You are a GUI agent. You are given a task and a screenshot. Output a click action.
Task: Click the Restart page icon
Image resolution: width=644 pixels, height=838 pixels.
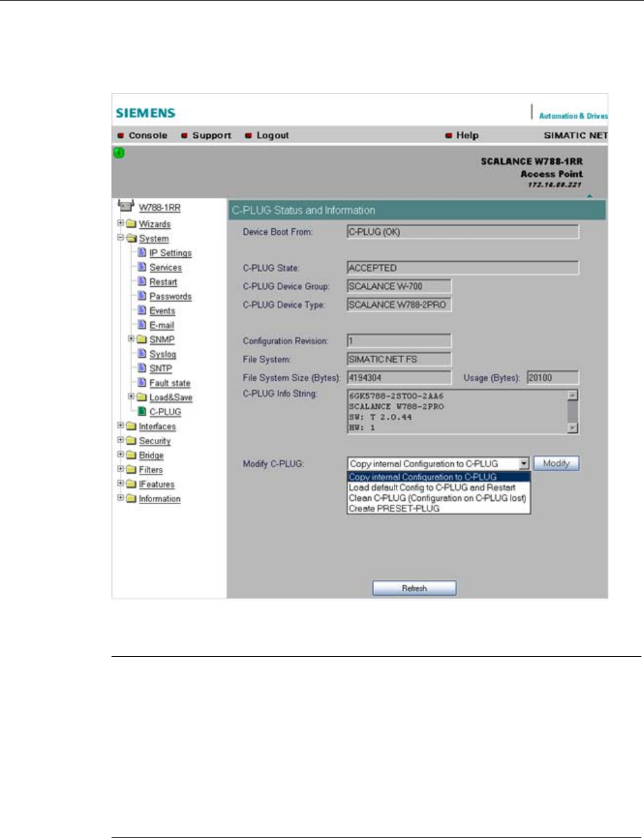point(142,281)
